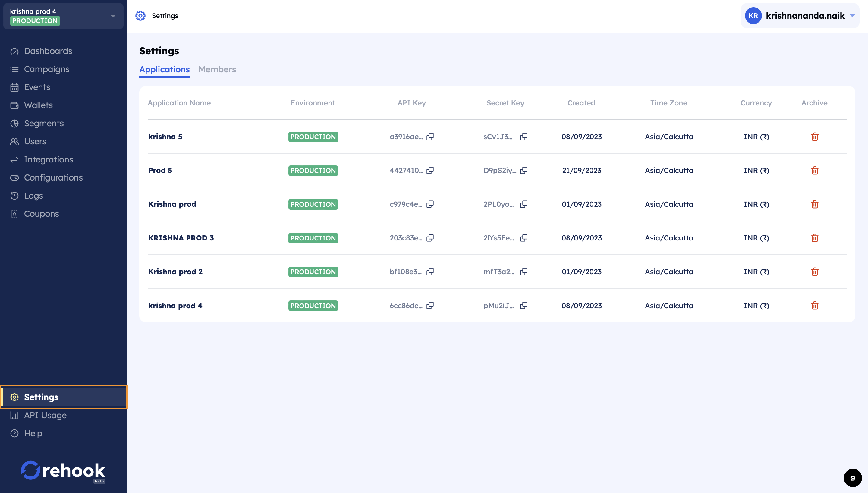This screenshot has height=493, width=868.
Task: Click the krishna 5 application name
Action: pos(165,137)
